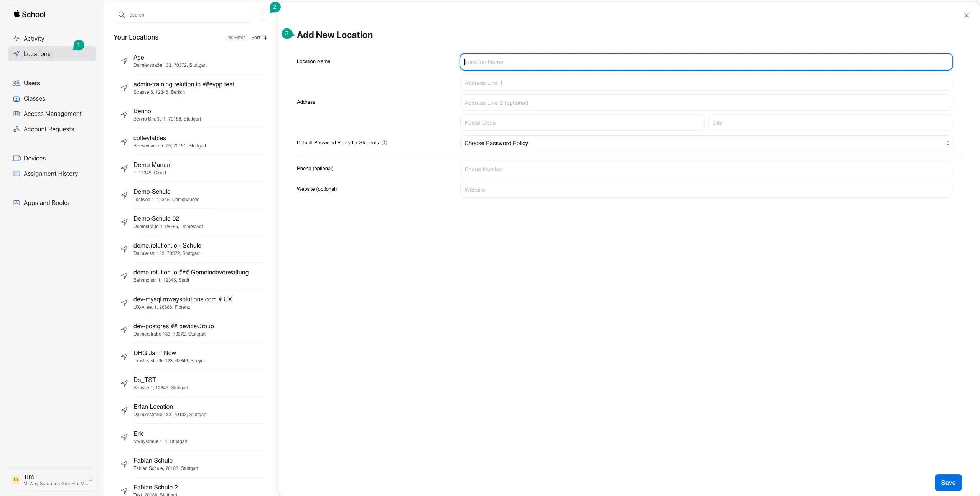Select the Locations menu item
980x496 pixels.
coord(37,54)
